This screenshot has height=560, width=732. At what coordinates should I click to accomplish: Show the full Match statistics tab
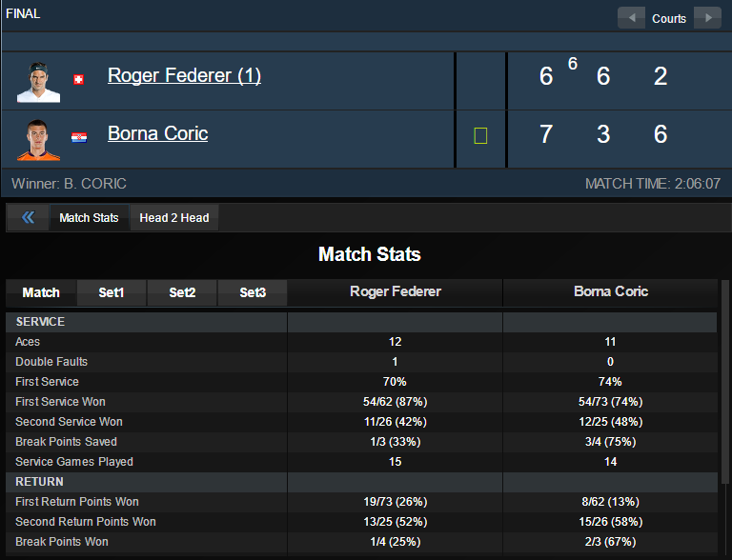click(41, 292)
